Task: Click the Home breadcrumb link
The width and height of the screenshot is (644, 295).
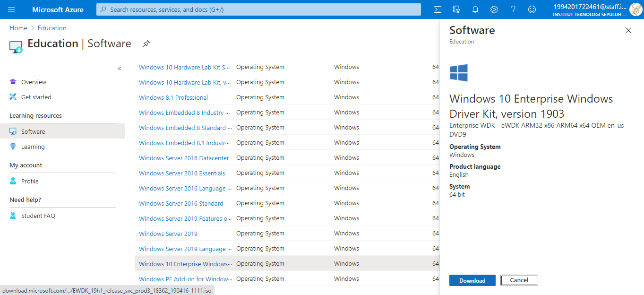Action: [x=18, y=28]
